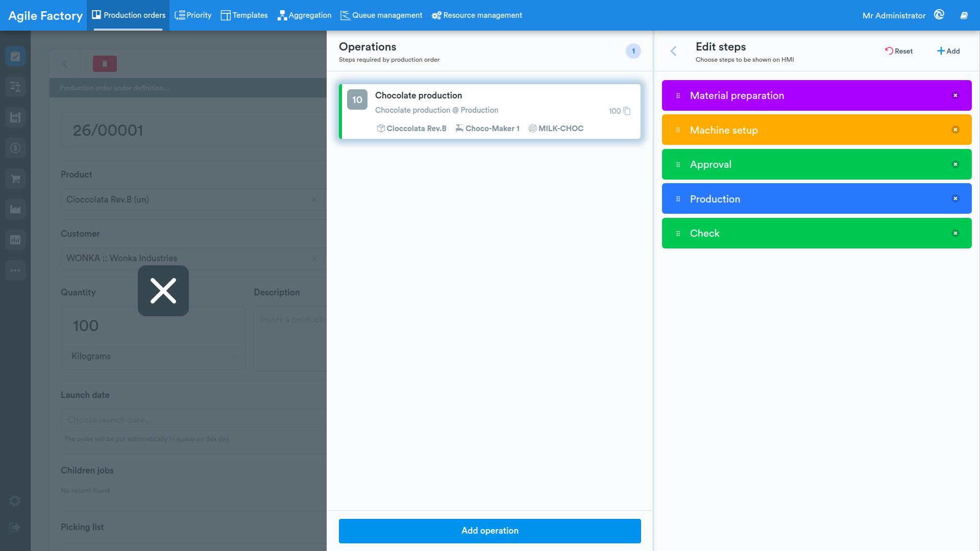The height and width of the screenshot is (551, 980).
Task: Open the sidebar shopping cart icon
Action: point(15,179)
